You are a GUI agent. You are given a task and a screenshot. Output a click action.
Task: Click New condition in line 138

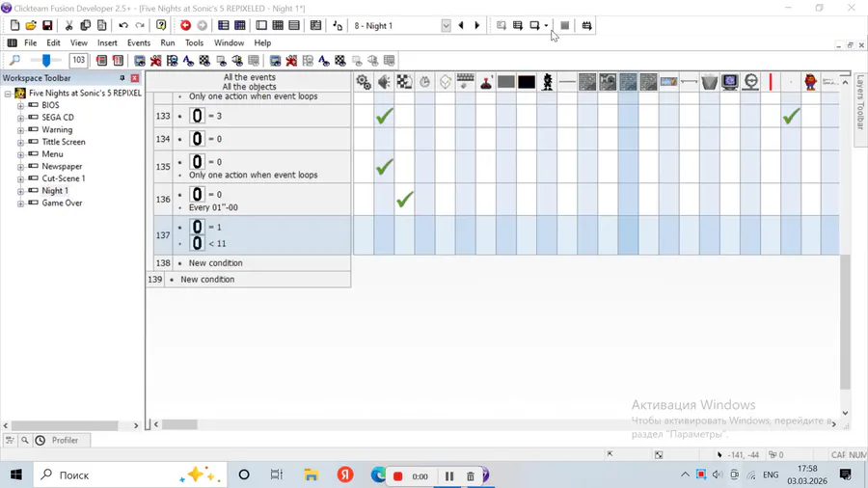coord(215,263)
